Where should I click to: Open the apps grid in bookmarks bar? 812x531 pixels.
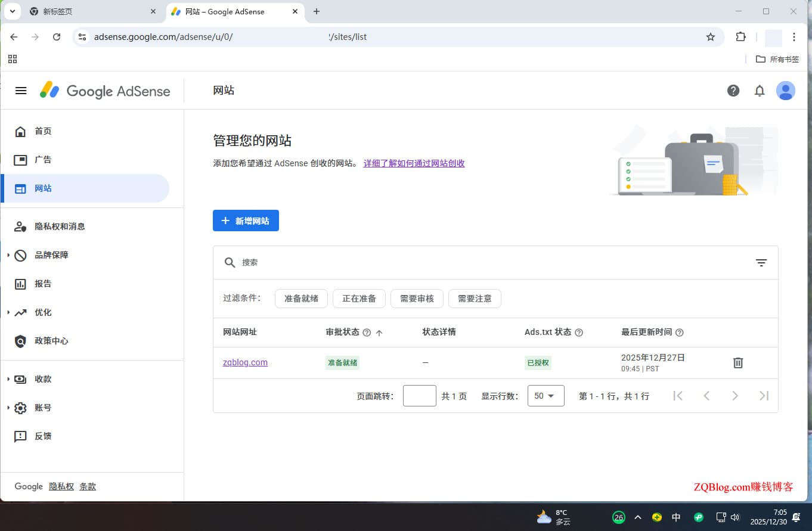click(13, 59)
